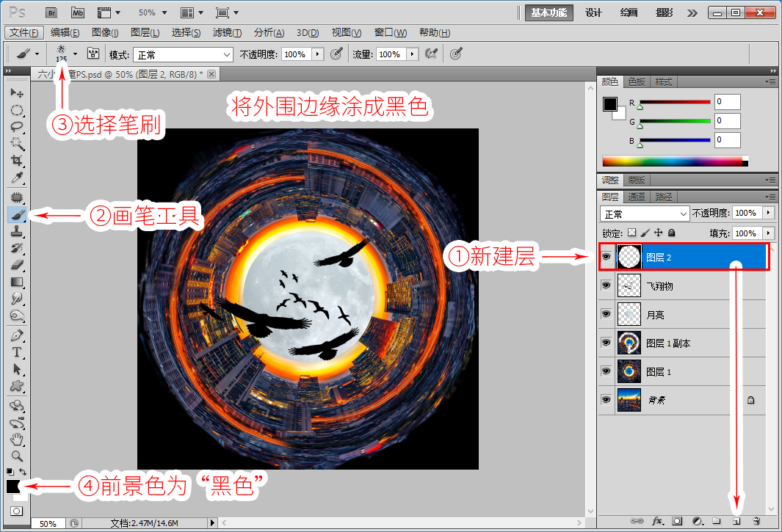Click the 基本功能 workspace button
The width and height of the screenshot is (782, 532).
point(549,13)
